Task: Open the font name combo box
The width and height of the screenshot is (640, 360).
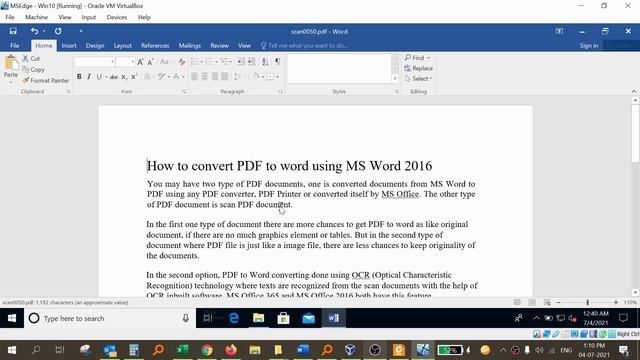Action: coord(94,62)
